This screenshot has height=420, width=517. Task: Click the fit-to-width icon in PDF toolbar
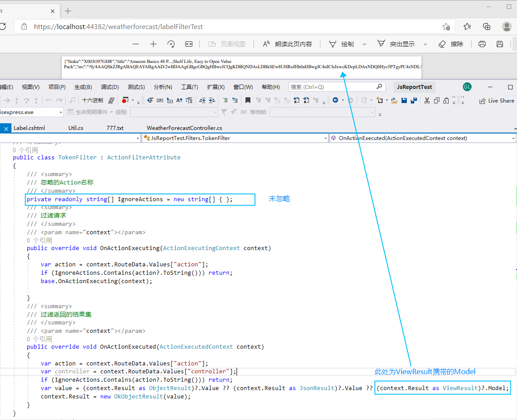[189, 44]
